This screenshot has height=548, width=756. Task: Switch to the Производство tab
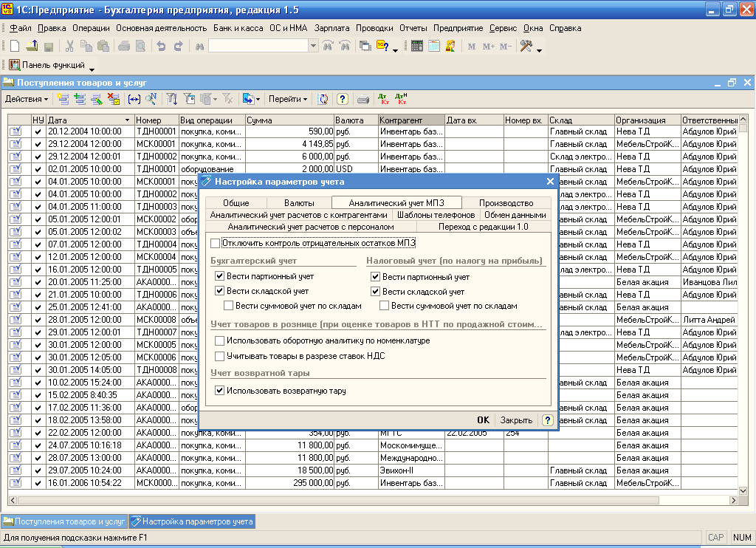506,203
